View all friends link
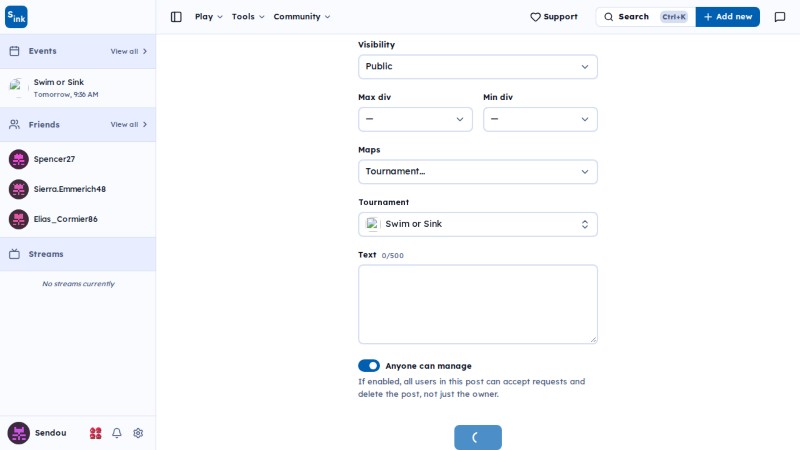Viewport: 800px width, 450px height. pyautogui.click(x=129, y=124)
